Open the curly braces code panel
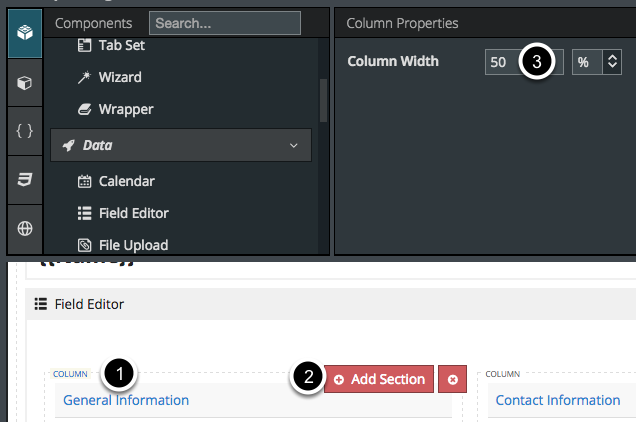The height and width of the screenshot is (434, 636). tap(25, 131)
